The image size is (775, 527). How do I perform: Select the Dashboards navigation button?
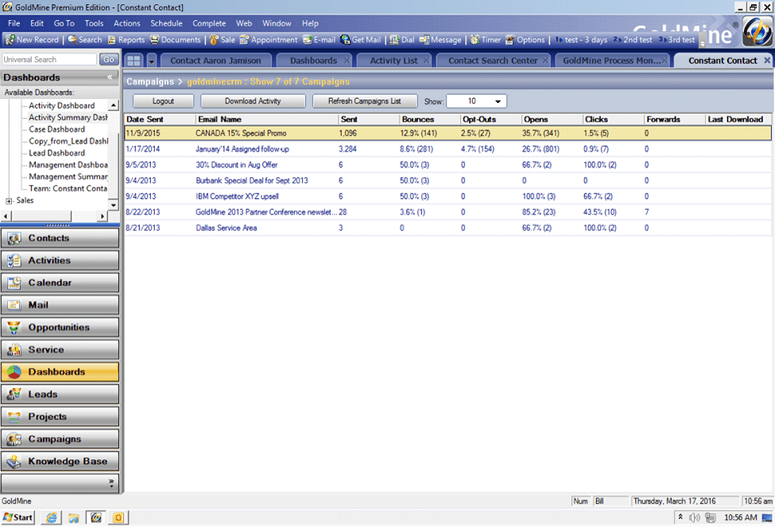coord(60,372)
